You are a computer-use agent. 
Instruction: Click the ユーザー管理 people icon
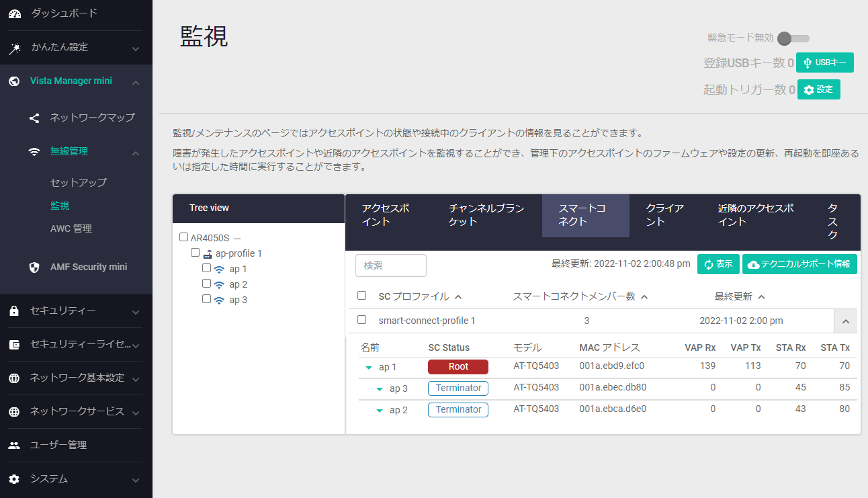pyautogui.click(x=14, y=446)
